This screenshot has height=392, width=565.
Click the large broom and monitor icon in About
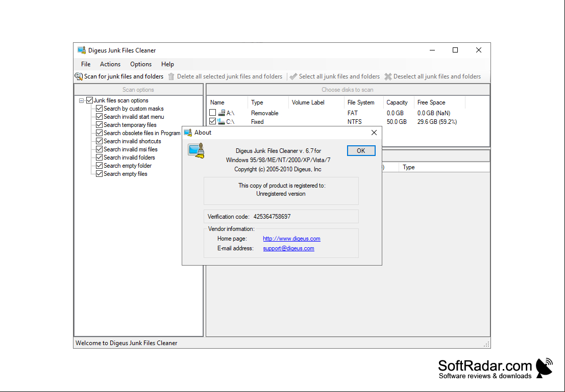point(196,151)
